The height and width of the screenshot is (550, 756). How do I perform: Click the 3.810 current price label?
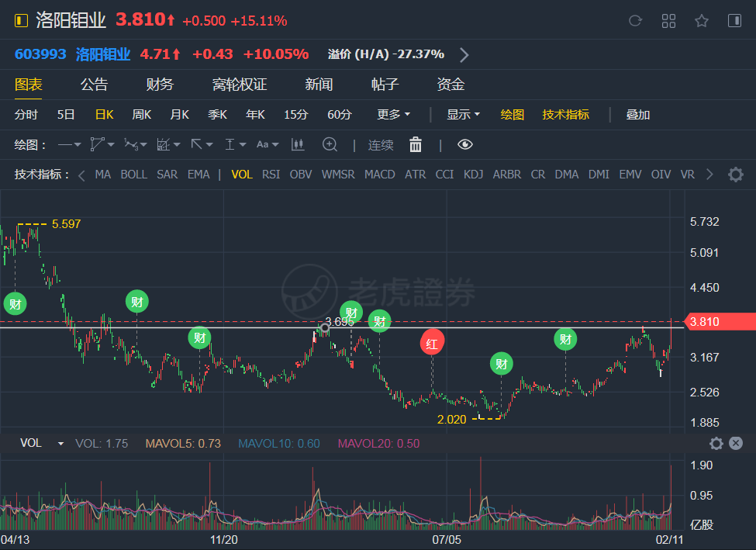(720, 321)
